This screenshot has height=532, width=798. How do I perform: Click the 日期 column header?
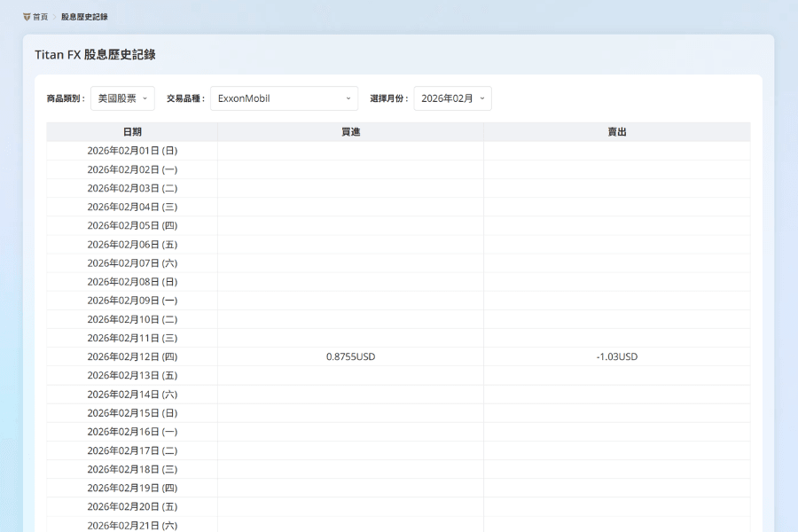tap(132, 132)
